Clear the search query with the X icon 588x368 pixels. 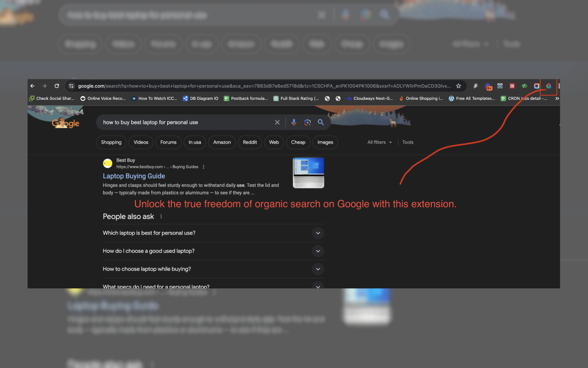coord(277,122)
